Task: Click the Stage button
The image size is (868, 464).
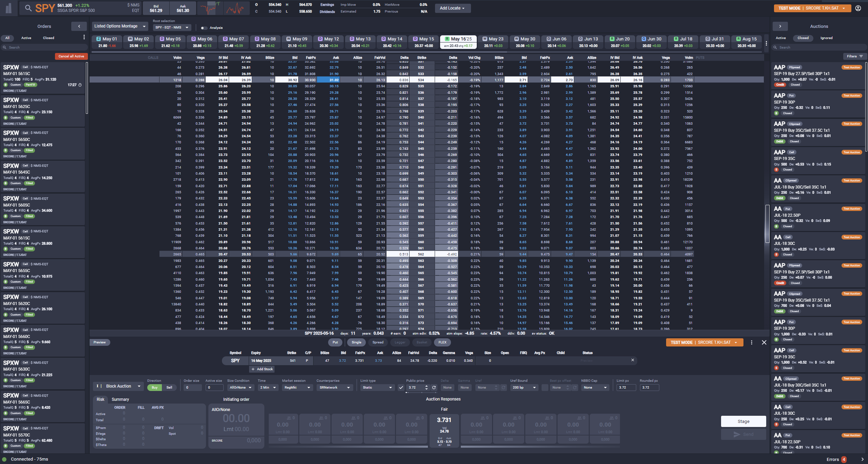Action: click(743, 421)
